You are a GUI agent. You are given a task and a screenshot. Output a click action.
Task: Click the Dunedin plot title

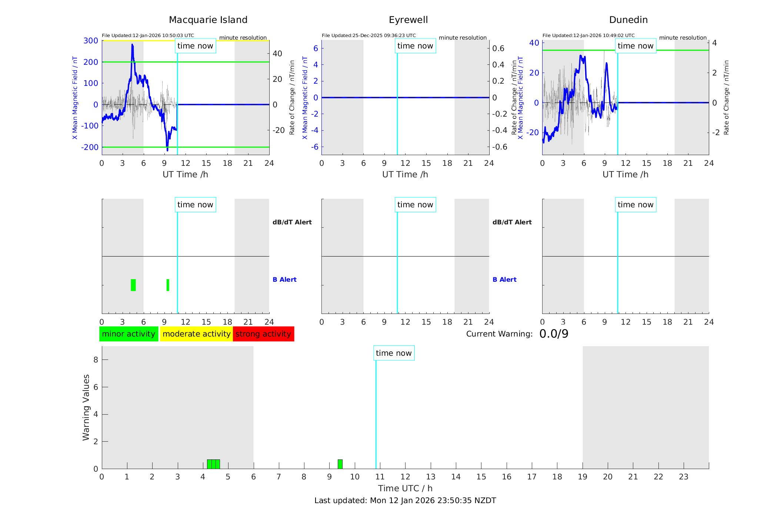(628, 20)
